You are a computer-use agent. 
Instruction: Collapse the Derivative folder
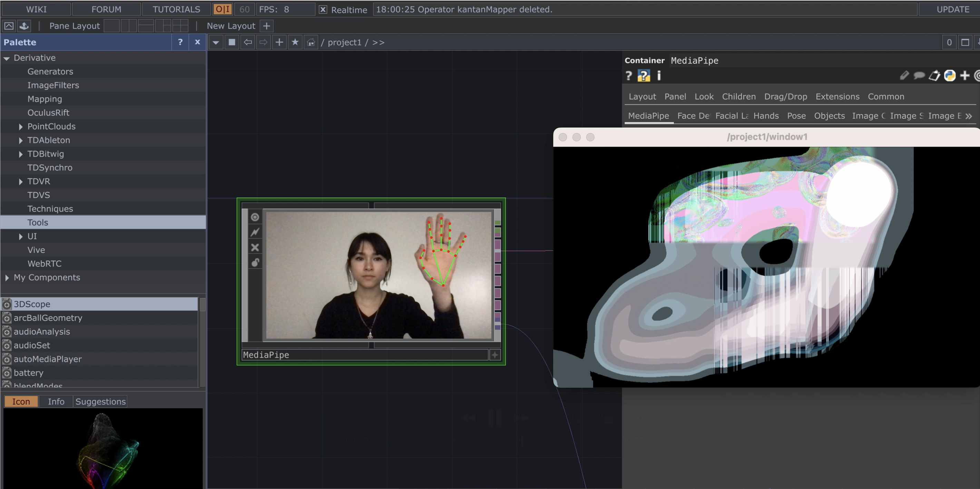click(x=7, y=58)
